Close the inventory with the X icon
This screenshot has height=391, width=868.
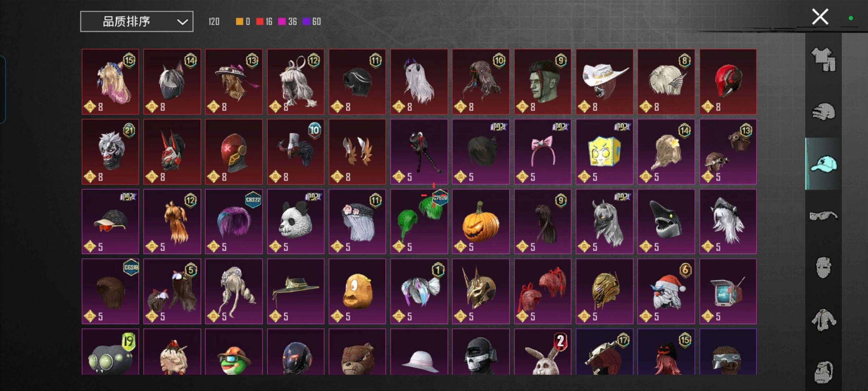click(x=820, y=17)
